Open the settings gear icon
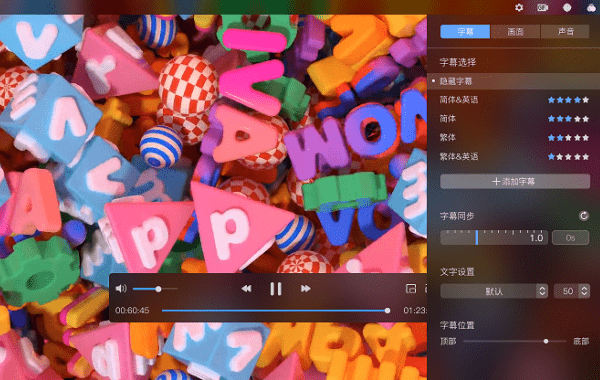 pos(519,7)
